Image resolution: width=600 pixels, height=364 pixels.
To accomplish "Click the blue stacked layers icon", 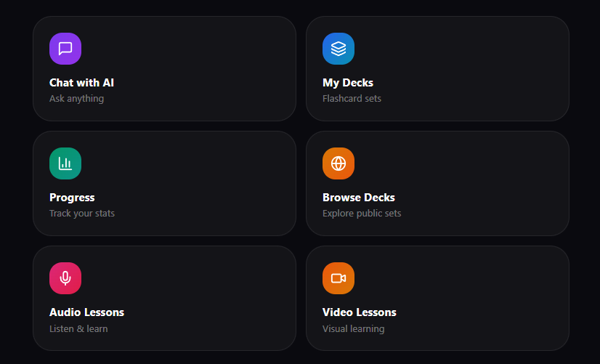I will [x=338, y=49].
